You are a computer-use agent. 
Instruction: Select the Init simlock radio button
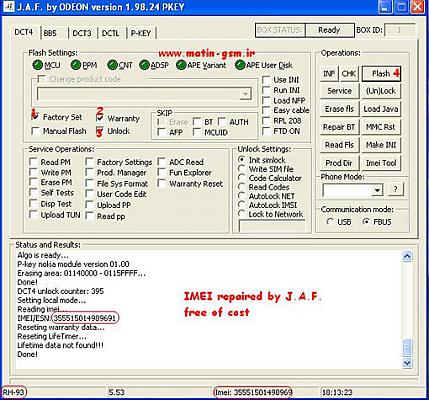click(242, 160)
